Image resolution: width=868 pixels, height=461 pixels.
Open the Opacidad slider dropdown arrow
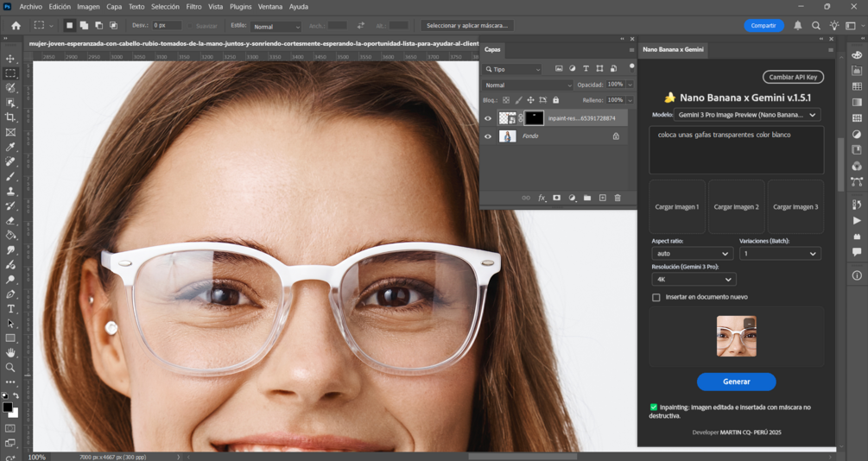(x=630, y=85)
